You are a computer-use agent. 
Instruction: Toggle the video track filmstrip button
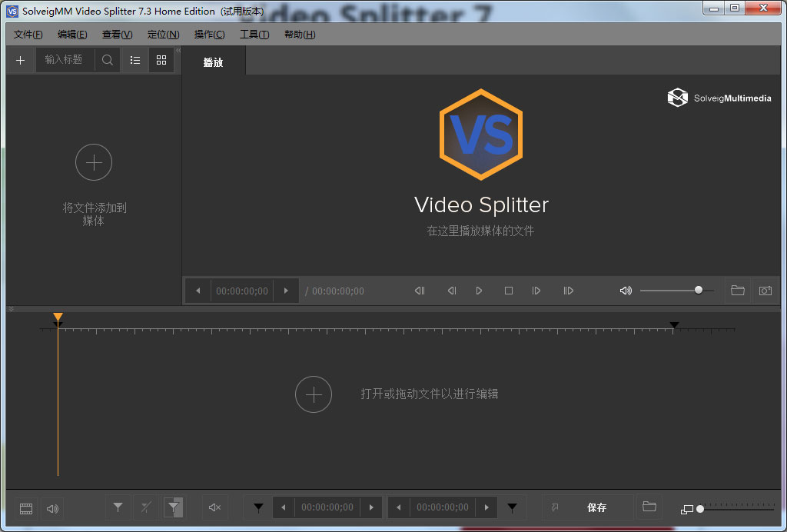[26, 508]
